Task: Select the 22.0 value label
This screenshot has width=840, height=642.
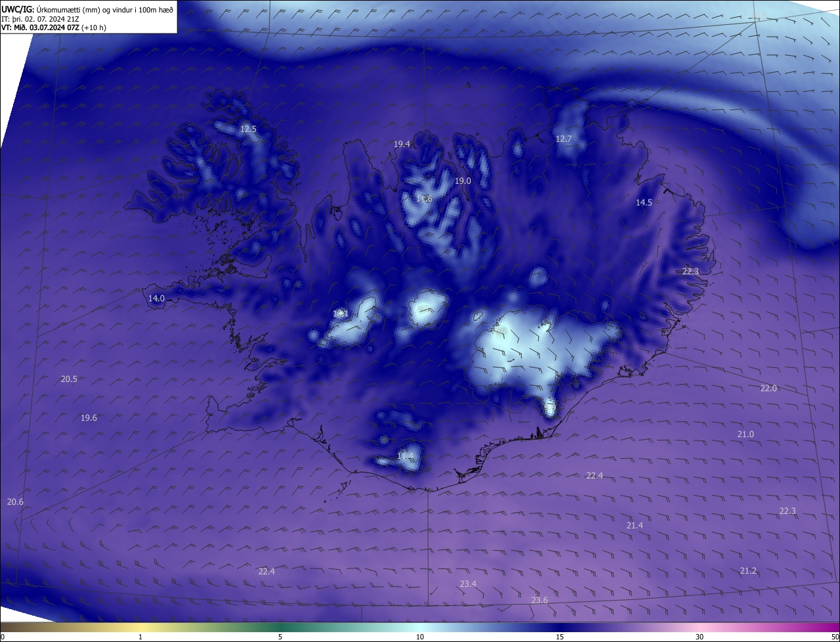Action: (x=768, y=388)
